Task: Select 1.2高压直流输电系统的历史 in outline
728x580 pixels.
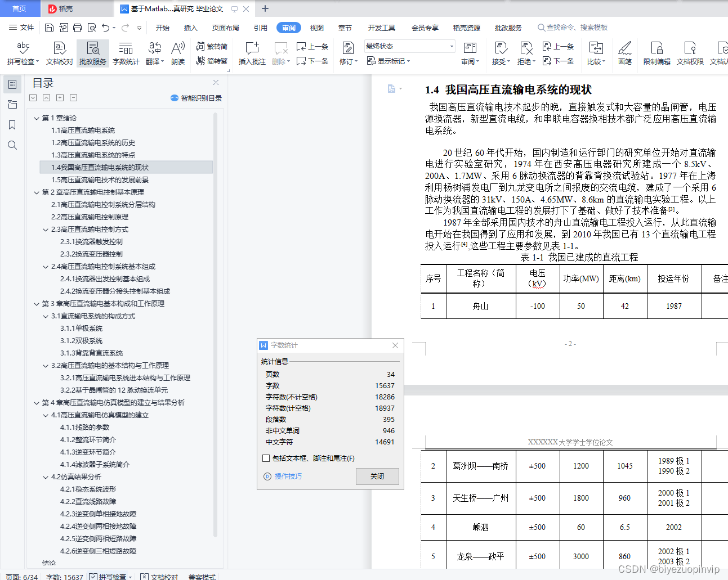Action: (x=93, y=143)
